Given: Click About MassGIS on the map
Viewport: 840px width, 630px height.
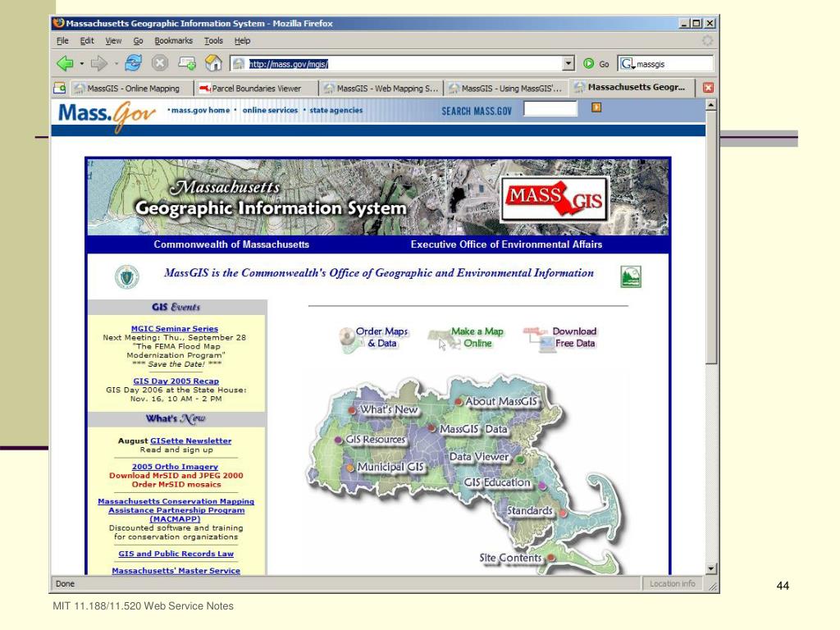Looking at the screenshot, I should [501, 401].
